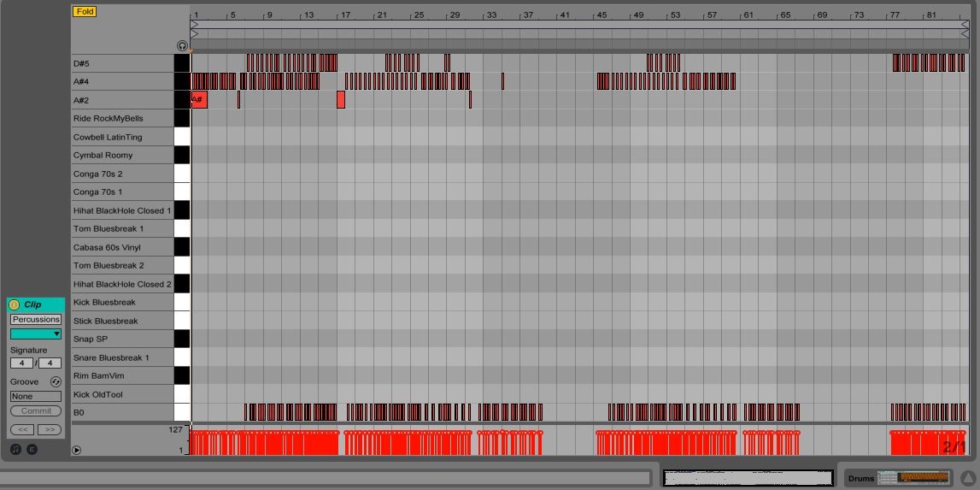Select the Conga 70s 2 lane
The image size is (980, 490).
(x=122, y=174)
